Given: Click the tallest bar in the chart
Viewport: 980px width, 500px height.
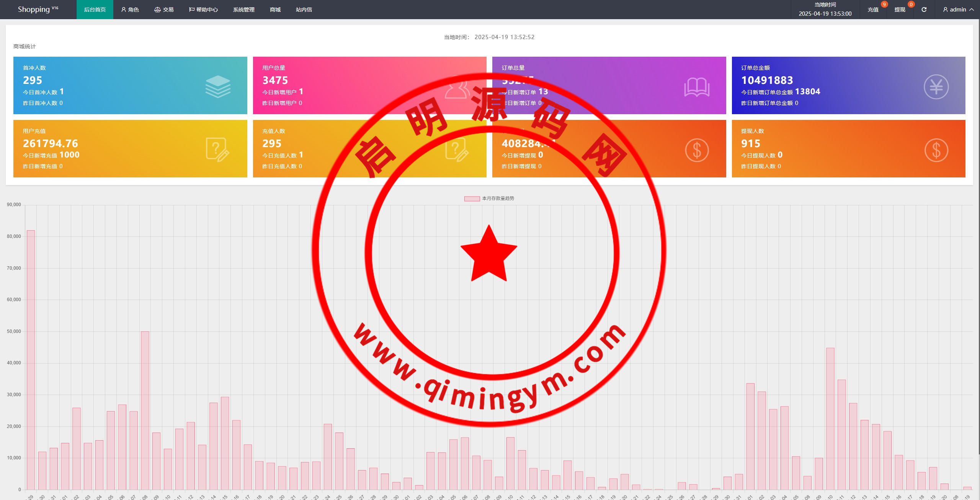Looking at the screenshot, I should [31, 359].
